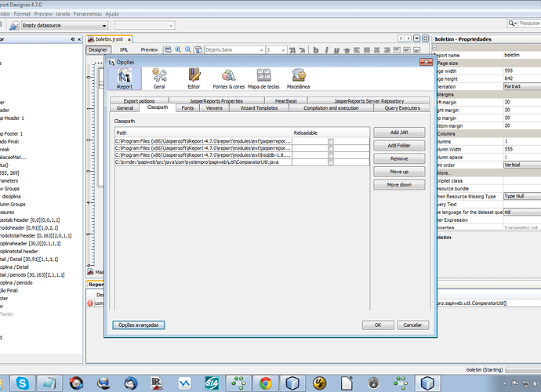Switch to the Query Executers tab

tap(401, 108)
